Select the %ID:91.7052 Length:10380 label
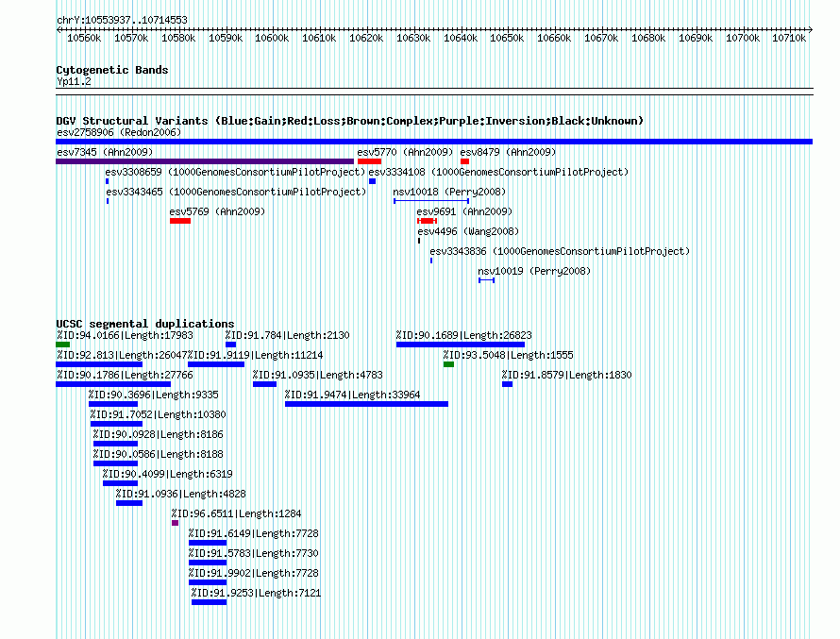840x639 pixels. 158,414
